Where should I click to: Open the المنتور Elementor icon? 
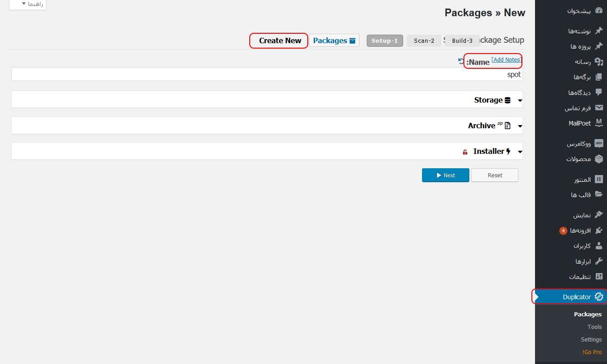click(x=598, y=179)
